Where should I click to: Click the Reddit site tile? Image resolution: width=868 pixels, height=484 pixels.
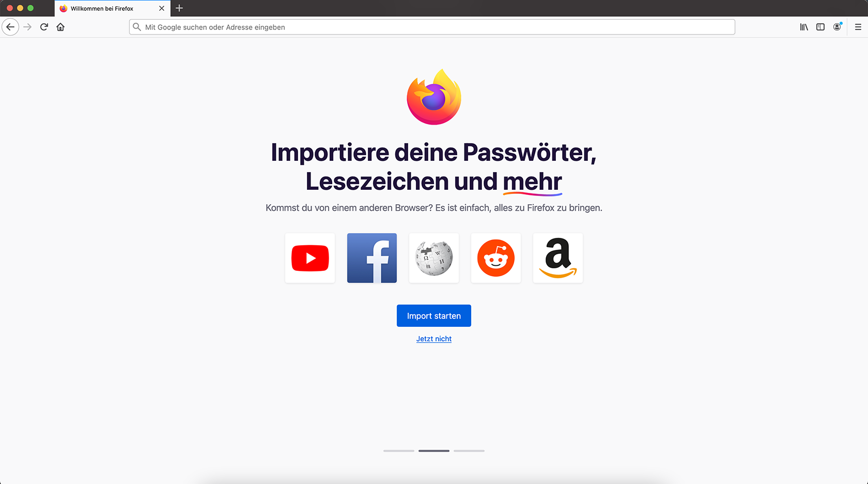pos(496,258)
